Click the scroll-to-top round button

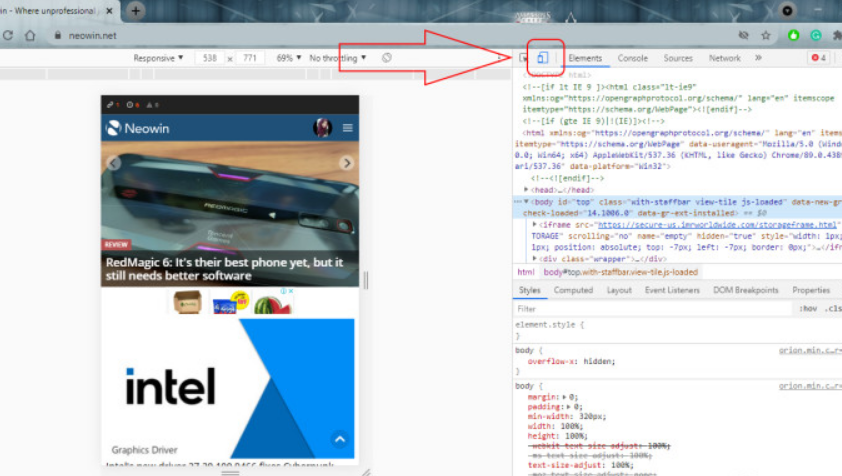[x=340, y=439]
